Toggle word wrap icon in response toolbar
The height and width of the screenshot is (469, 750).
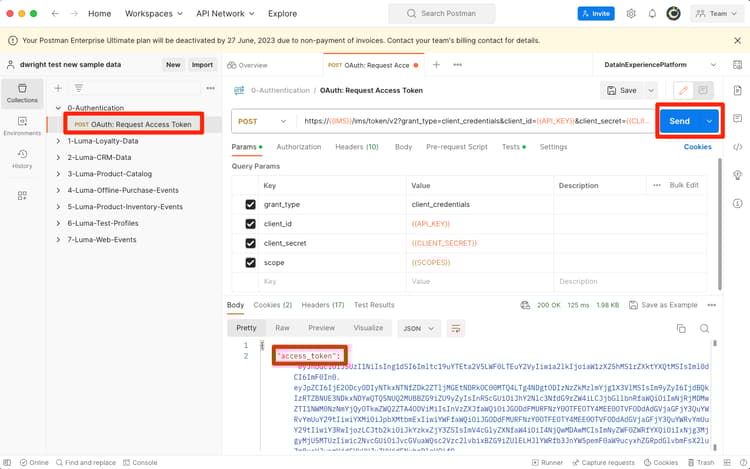455,328
